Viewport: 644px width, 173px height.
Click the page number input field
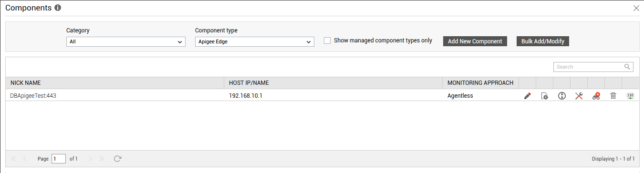(59, 159)
